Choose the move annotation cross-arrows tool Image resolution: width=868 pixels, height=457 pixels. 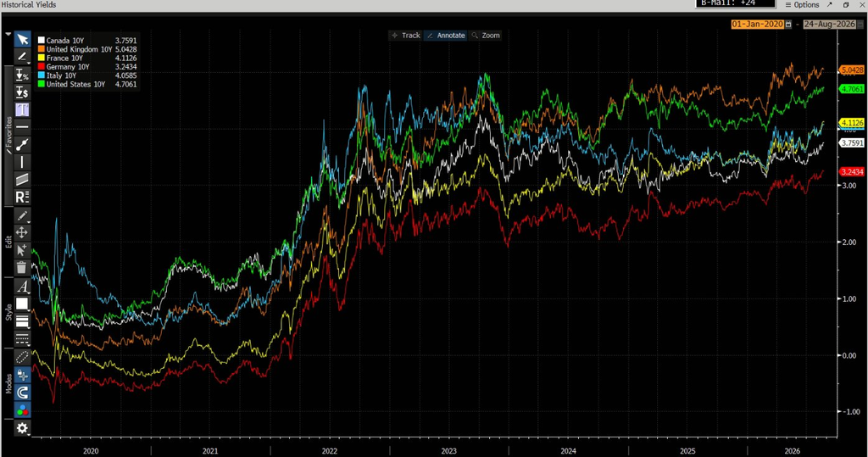point(22,232)
